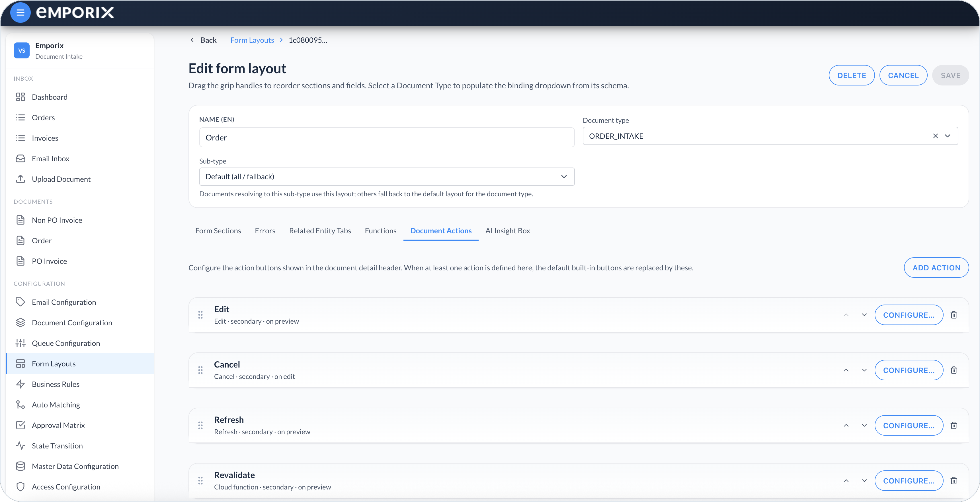
Task: Open State Transition settings
Action: (x=80, y=446)
